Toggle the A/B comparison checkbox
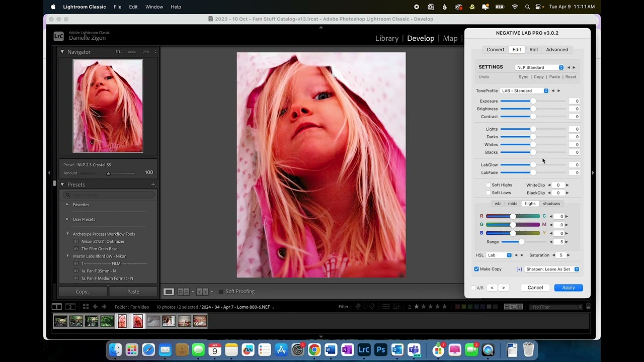 pos(473,288)
